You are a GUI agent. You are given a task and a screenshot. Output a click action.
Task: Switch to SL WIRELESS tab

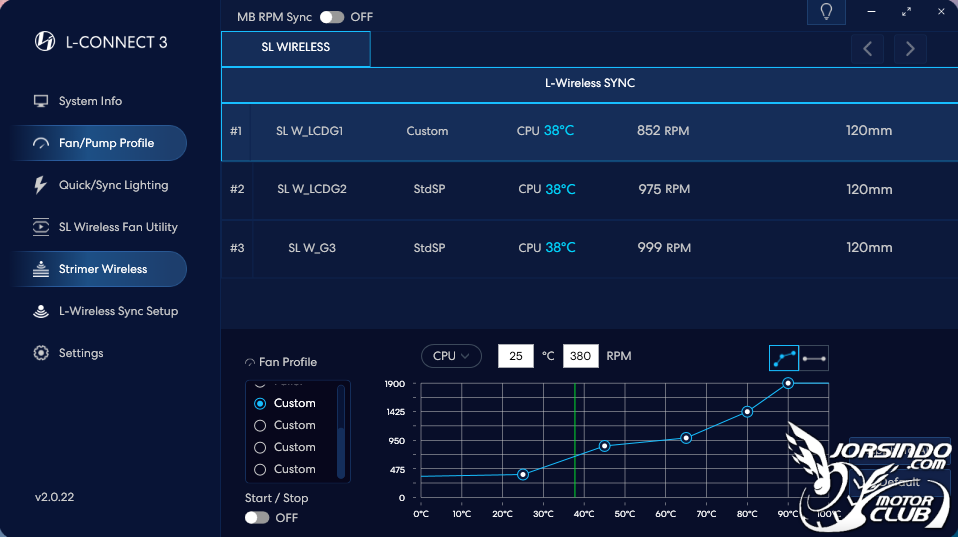click(x=296, y=48)
